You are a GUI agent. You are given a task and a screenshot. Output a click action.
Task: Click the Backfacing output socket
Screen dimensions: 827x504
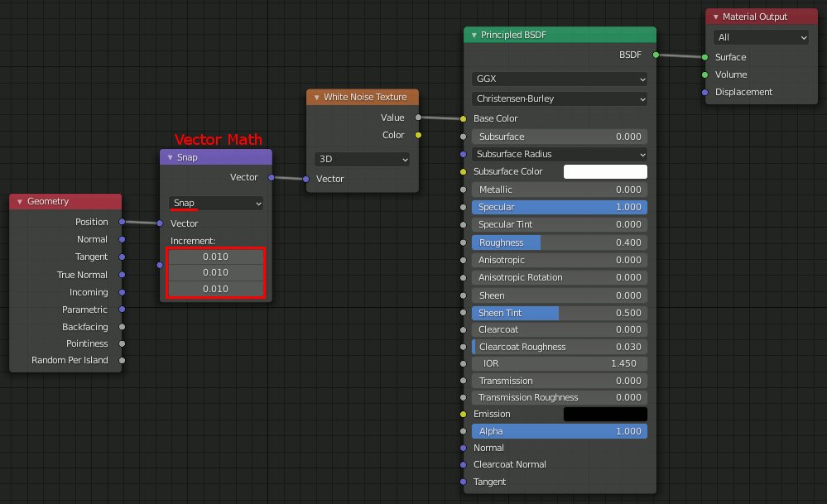tap(122, 327)
